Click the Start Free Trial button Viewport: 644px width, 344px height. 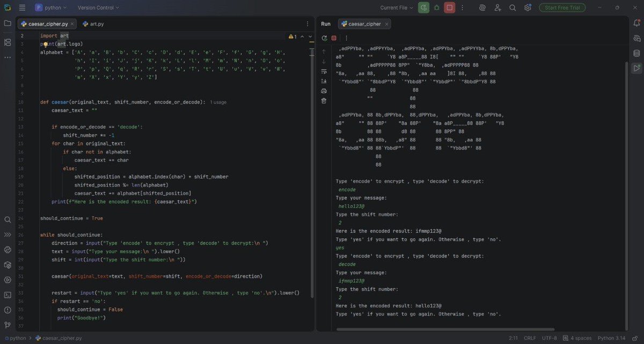[x=562, y=8]
